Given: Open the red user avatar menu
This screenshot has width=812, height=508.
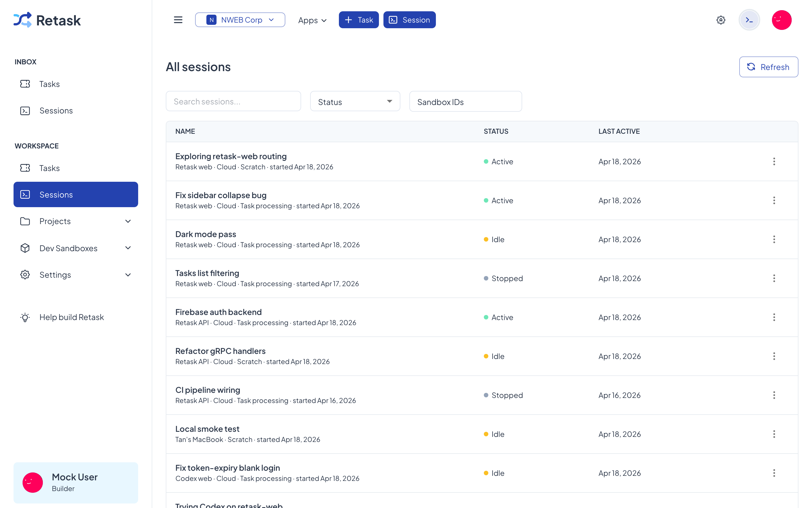Looking at the screenshot, I should pos(782,20).
